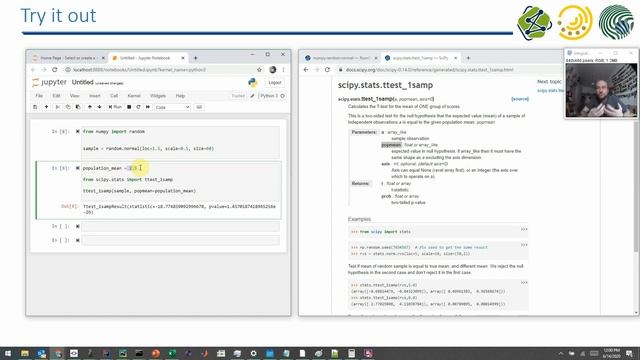The height and width of the screenshot is (360, 640).
Task: Close the Untitled Jupyter Notebook tab
Action: [183, 58]
